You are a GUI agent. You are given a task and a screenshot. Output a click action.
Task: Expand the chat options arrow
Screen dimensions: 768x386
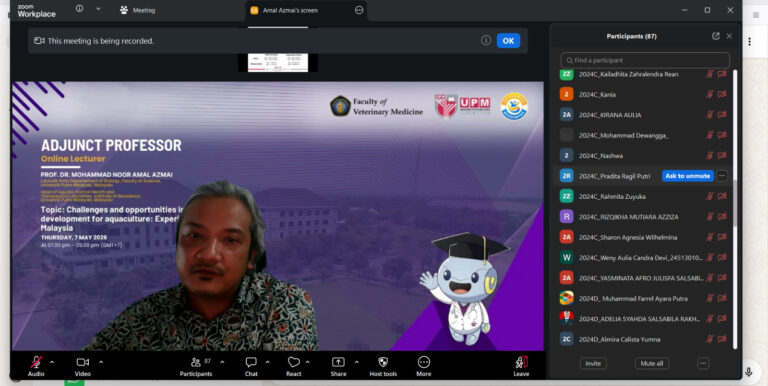tap(267, 362)
